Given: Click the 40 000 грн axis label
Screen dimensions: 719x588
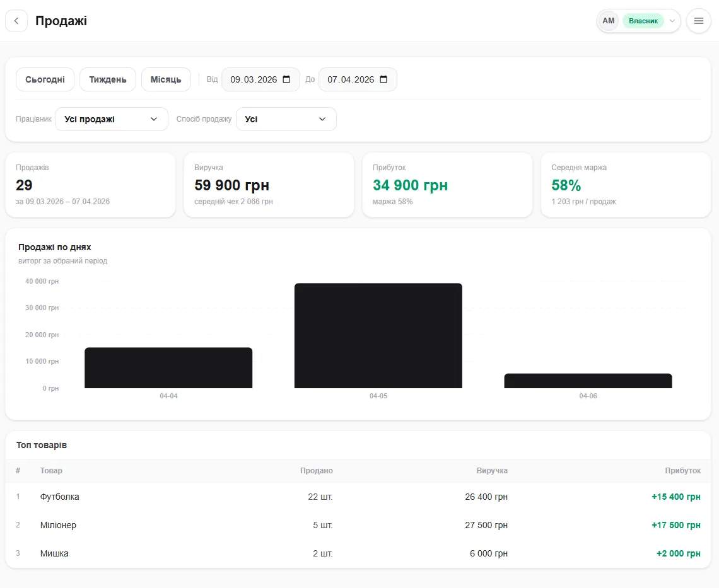Looking at the screenshot, I should pos(42,282).
